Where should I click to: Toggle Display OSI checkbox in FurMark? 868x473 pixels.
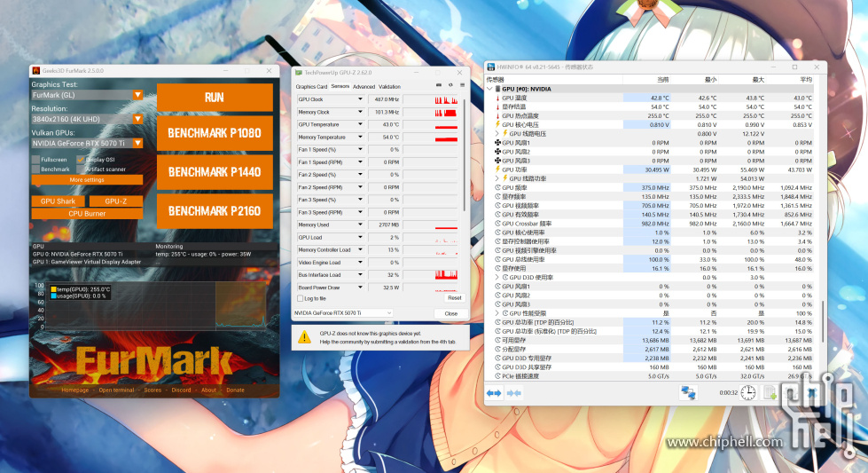click(x=81, y=160)
